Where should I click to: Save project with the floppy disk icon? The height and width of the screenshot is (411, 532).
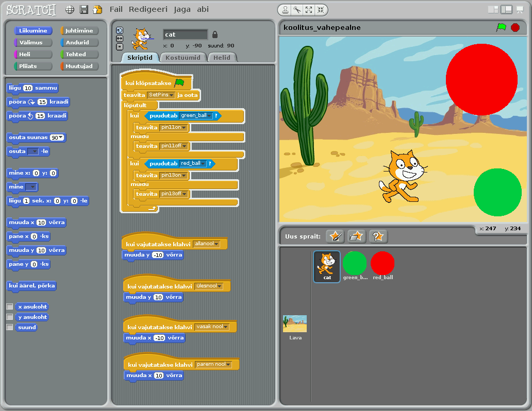point(84,10)
